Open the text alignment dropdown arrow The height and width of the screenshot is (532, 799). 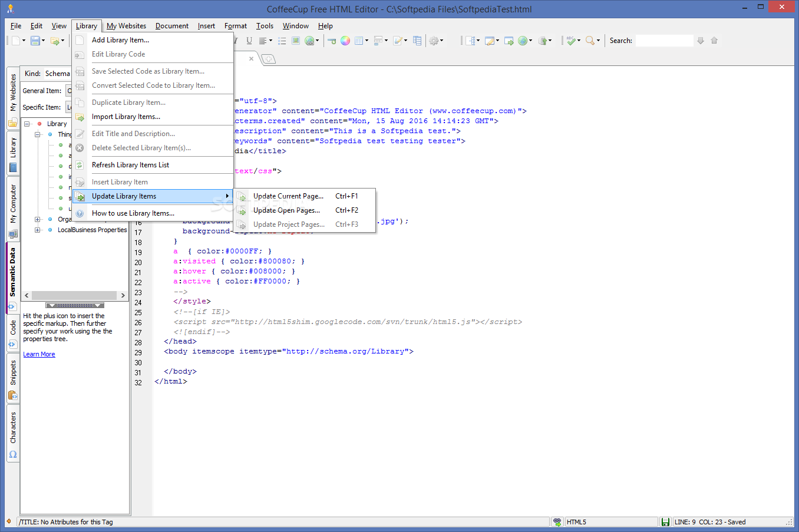pyautogui.click(x=270, y=41)
